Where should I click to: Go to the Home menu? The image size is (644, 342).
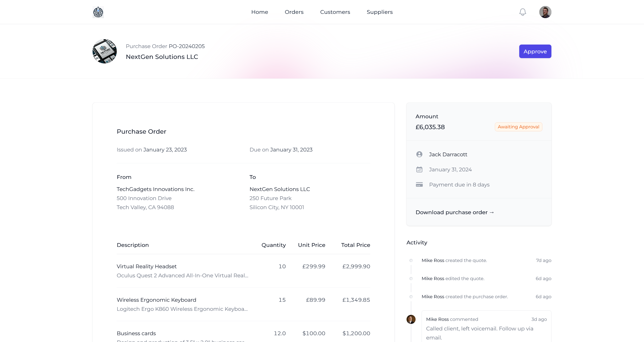click(260, 12)
